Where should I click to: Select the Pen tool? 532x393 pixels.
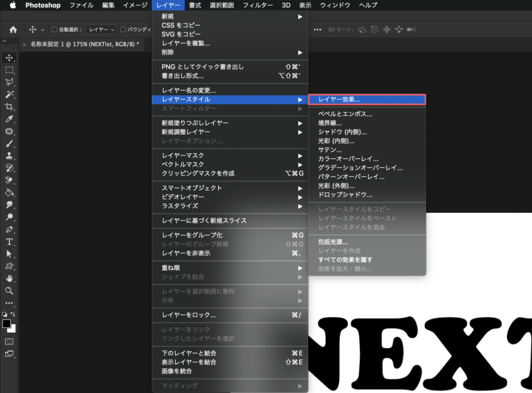[9, 229]
